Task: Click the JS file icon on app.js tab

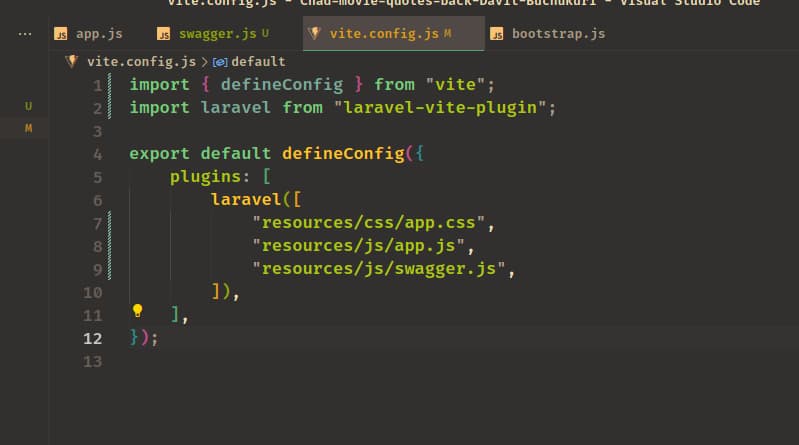Action: tap(61, 34)
